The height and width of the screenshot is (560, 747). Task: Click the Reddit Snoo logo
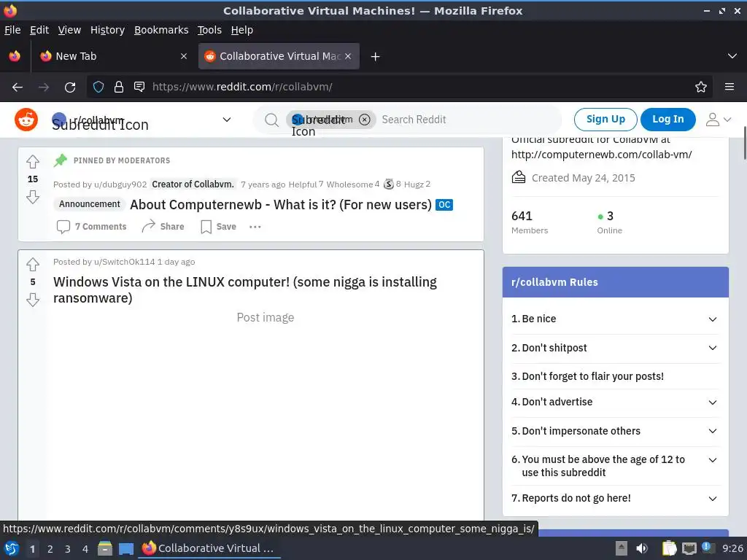(26, 120)
